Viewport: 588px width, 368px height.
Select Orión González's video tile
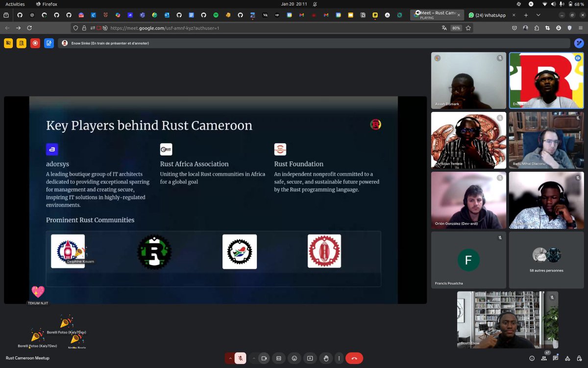pyautogui.click(x=468, y=200)
